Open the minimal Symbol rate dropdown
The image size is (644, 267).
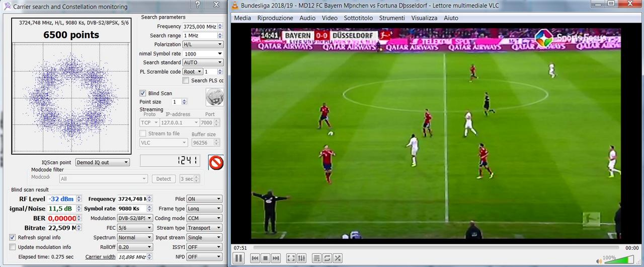click(203, 53)
